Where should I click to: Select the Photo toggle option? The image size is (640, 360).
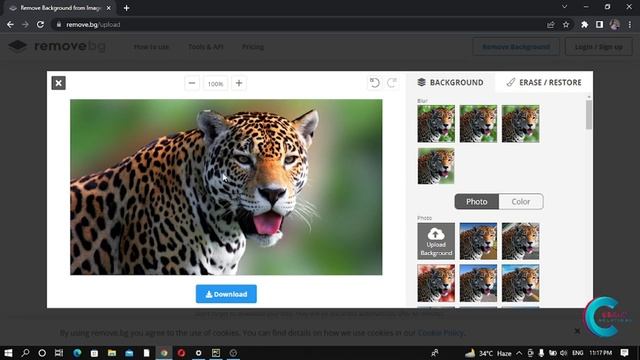pos(477,202)
